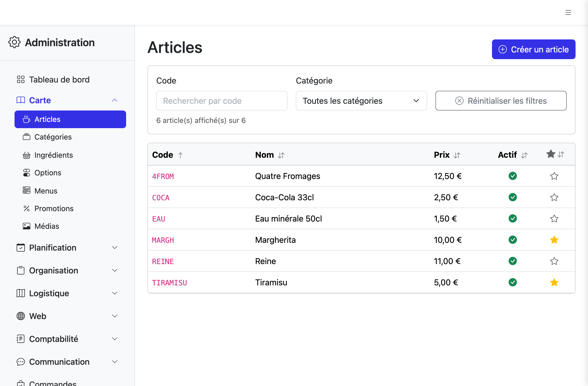This screenshot has width=588, height=386.
Task: Open the Menus menu item
Action: 70,191
